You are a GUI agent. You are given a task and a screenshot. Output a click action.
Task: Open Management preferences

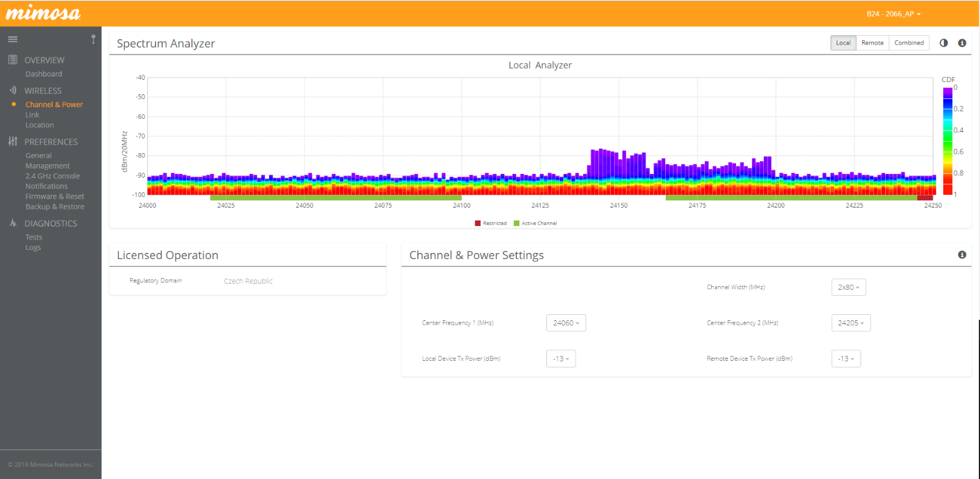tap(48, 166)
